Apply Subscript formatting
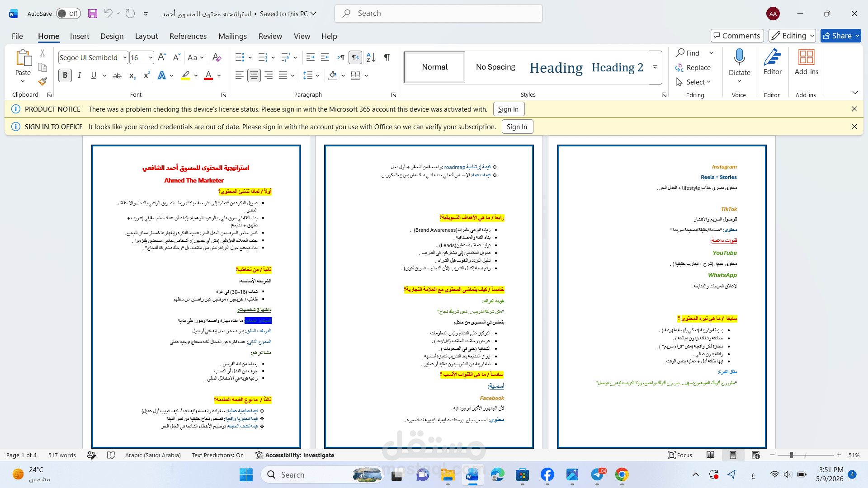The width and height of the screenshot is (868, 488). (132, 75)
